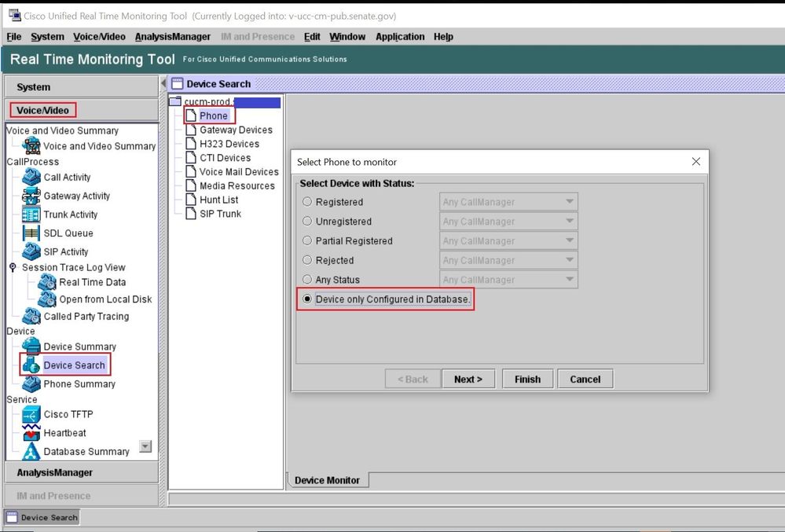
Task: Open CallManager dropdown for Registered
Action: tap(508, 202)
